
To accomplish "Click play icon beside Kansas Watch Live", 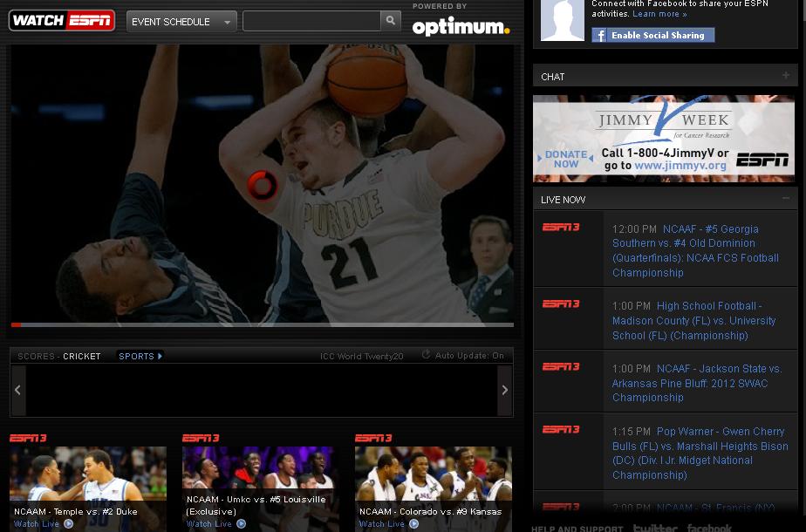I will [413, 524].
